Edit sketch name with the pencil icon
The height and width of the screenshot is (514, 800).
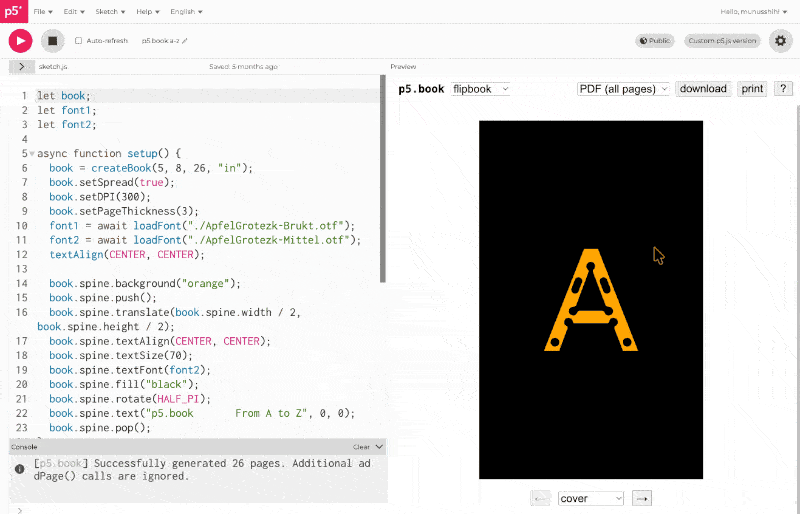(x=185, y=41)
